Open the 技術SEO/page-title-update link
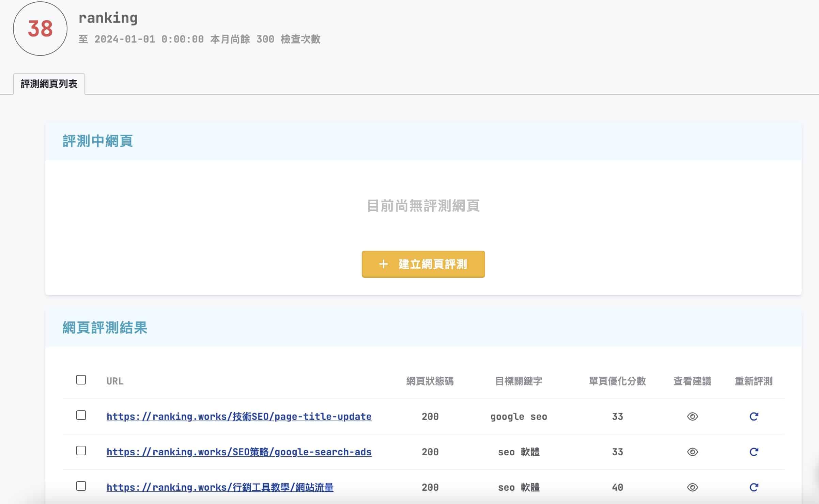 (x=239, y=416)
